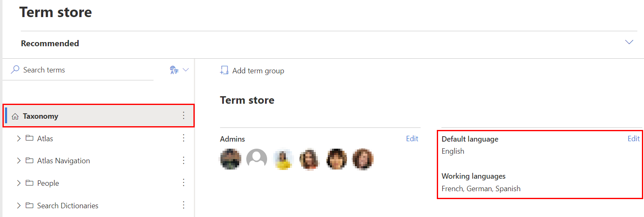Open Atlas group more options
Screen dimensions: 644x217
[184, 138]
